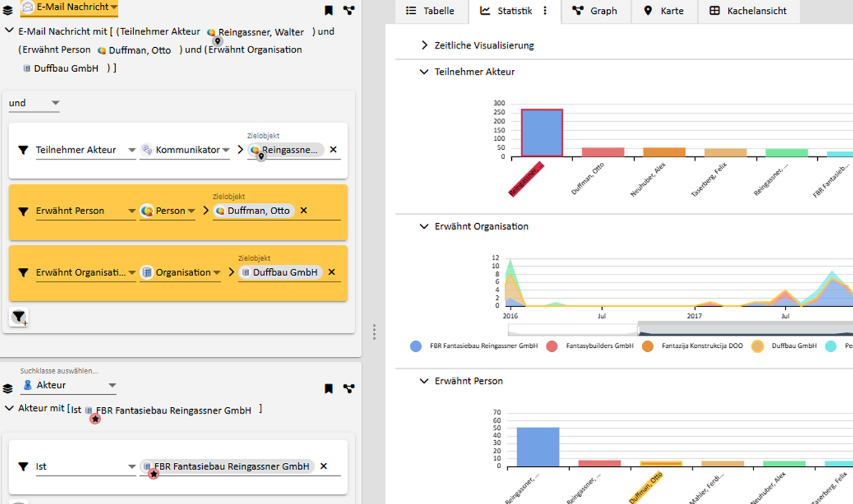Click the Neuhuber, Alex bar in Teilnehmer Akteur chart
This screenshot has height=504, width=853.
(x=664, y=152)
